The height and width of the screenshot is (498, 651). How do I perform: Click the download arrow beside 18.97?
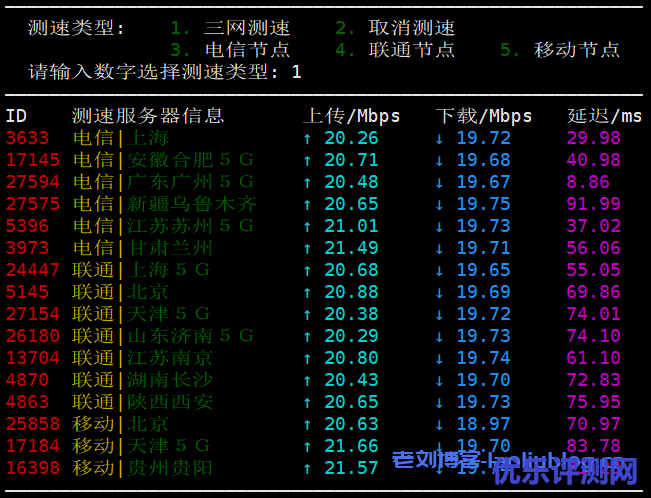tap(439, 424)
